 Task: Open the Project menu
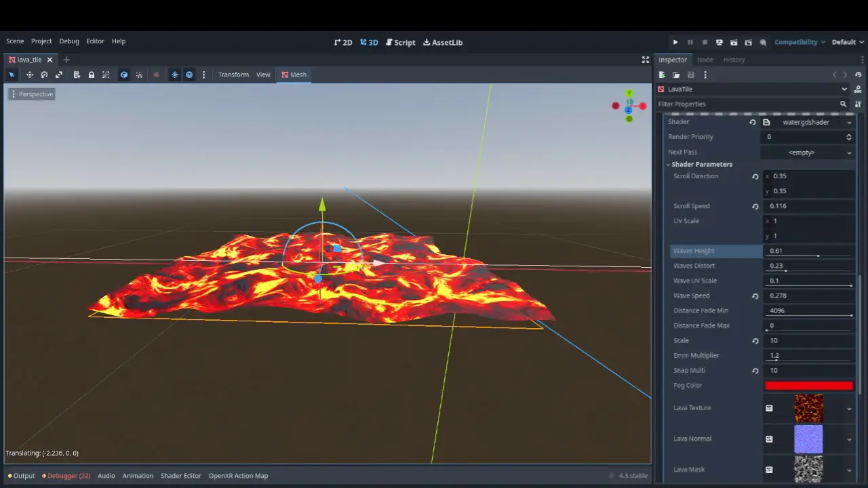(x=41, y=41)
